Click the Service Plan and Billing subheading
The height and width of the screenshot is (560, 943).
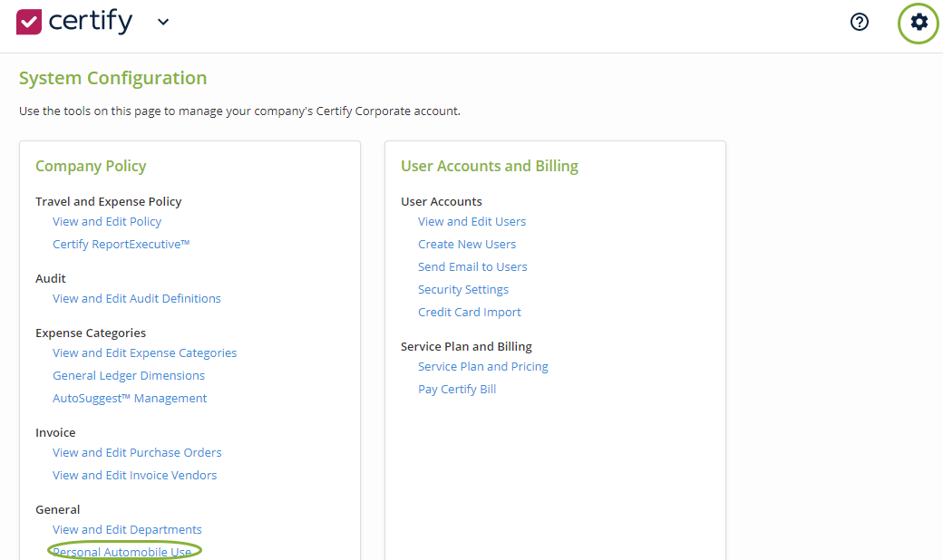467,347
